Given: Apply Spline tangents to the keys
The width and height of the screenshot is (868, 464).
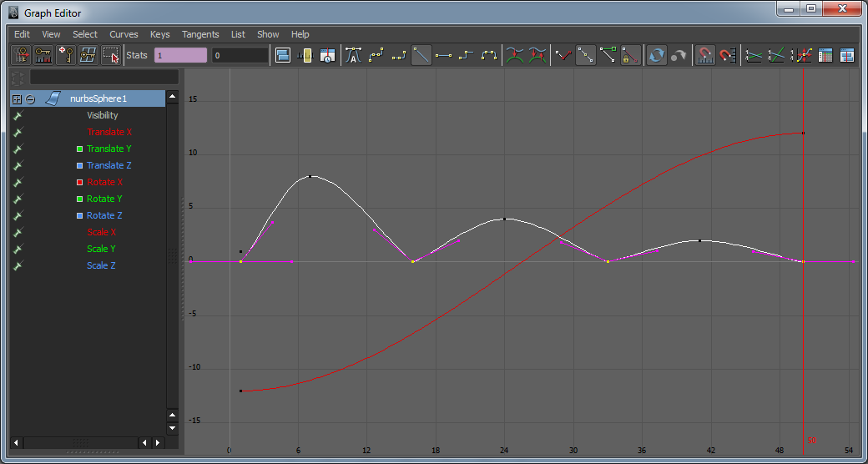Looking at the screenshot, I should pyautogui.click(x=376, y=56).
